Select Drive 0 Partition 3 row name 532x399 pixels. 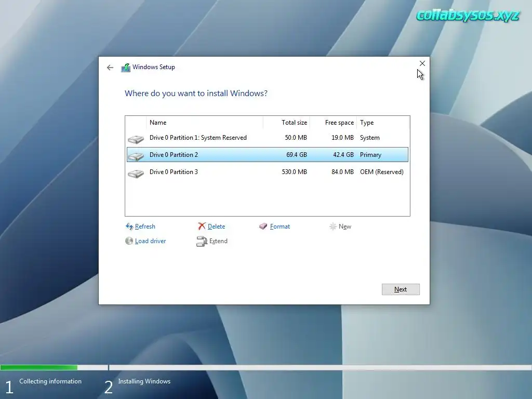pos(174,171)
